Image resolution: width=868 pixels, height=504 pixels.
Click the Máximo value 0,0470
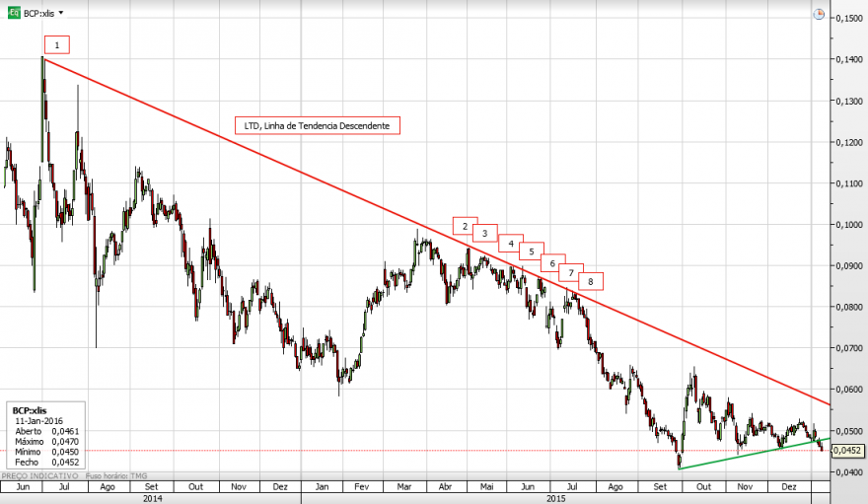[x=65, y=442]
